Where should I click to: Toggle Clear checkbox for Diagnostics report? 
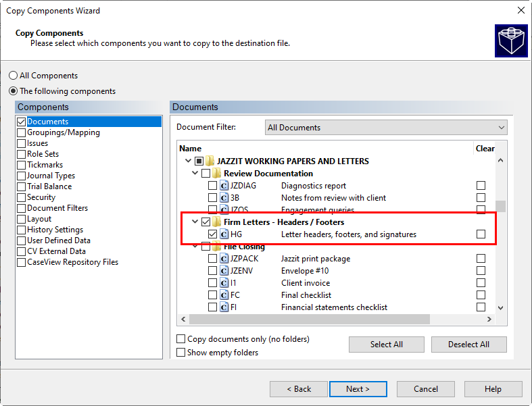[481, 186]
